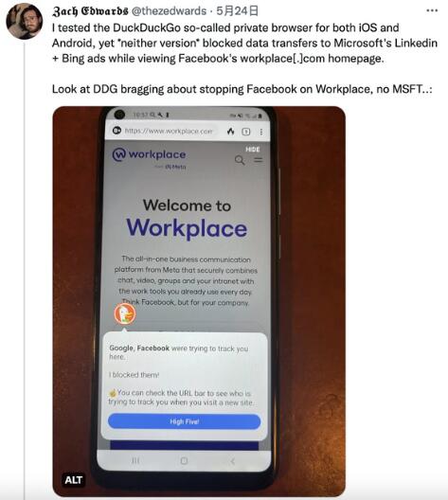Show the ALT image description

(74, 480)
